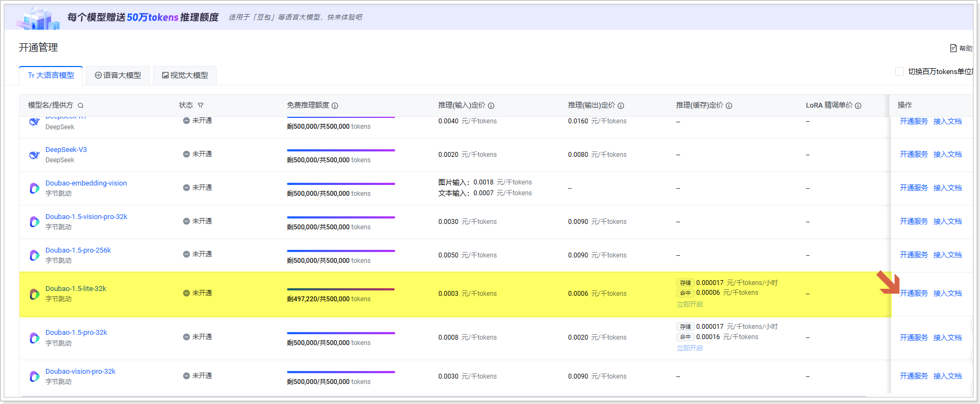The width and height of the screenshot is (980, 404).
Task: Click 未开通 status icon for Doubao-embedding-vision
Action: [186, 188]
